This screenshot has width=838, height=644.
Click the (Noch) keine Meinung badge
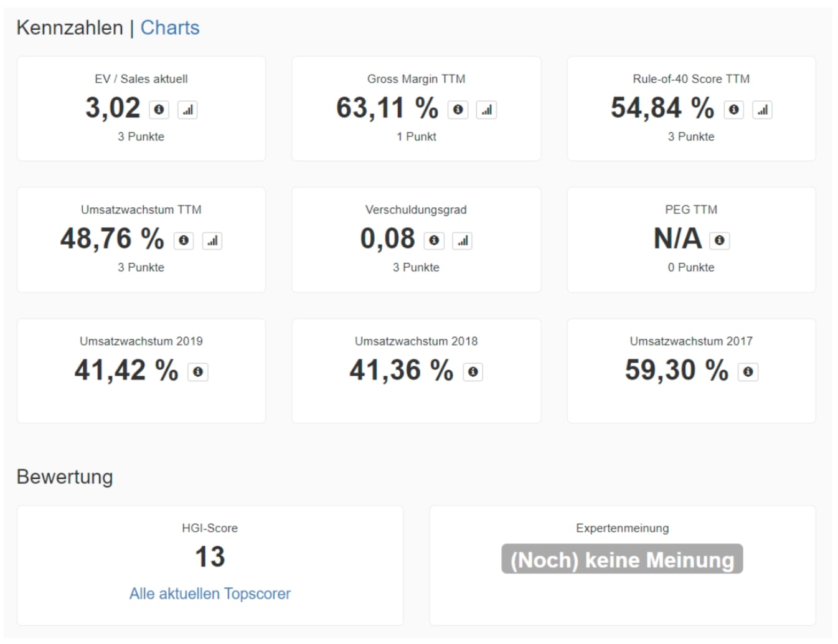tap(622, 559)
